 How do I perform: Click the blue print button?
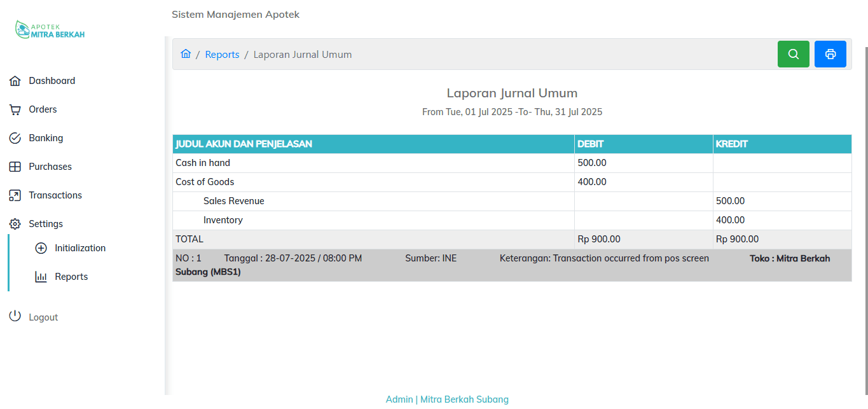coord(830,54)
